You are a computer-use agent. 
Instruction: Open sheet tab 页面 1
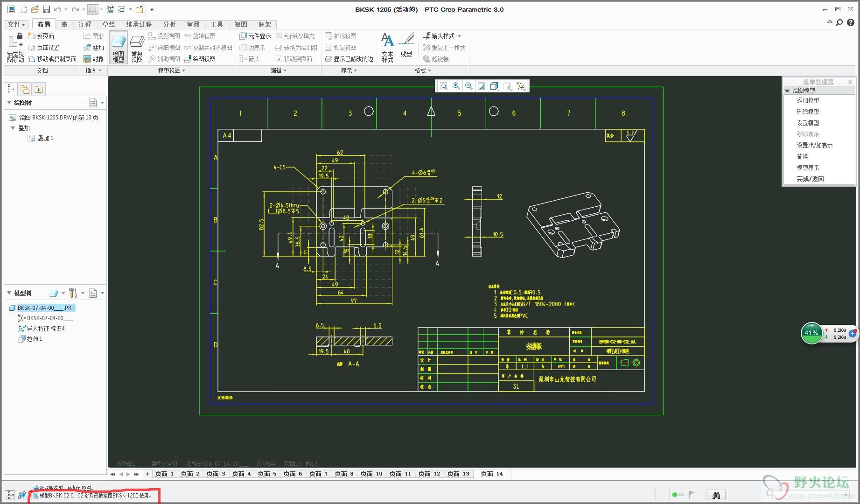coord(164,474)
